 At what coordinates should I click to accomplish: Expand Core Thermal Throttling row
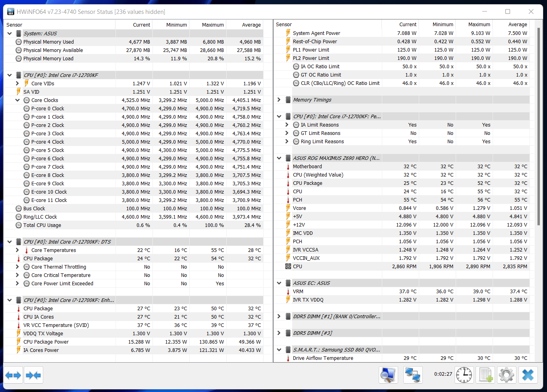tap(17, 267)
